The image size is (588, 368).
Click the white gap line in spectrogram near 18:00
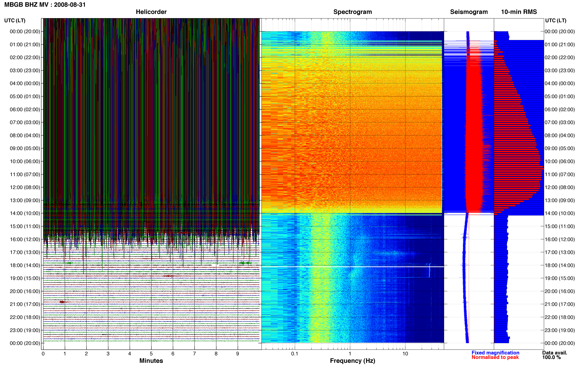click(x=352, y=267)
